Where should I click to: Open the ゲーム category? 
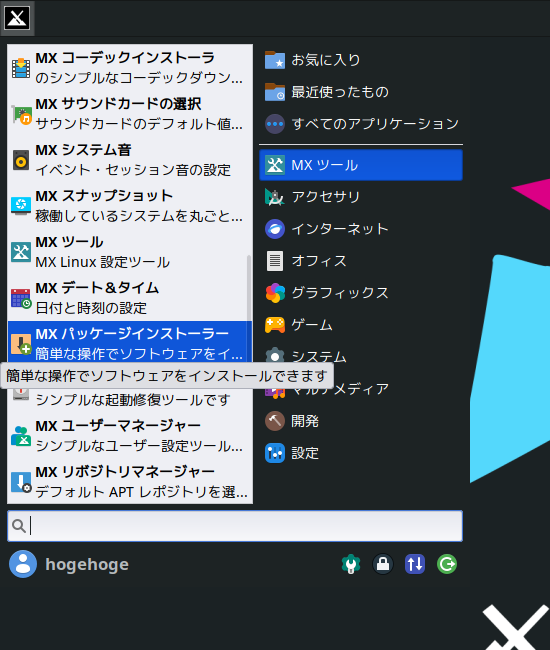tap(361, 325)
